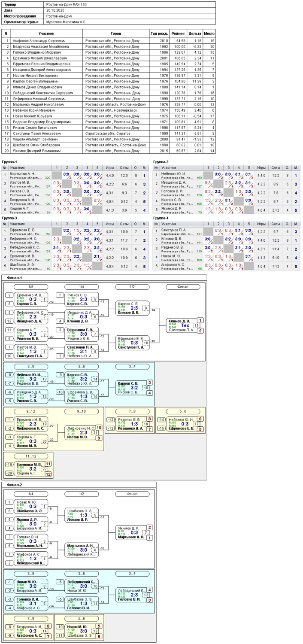Select the 1/8 round label in Финал-1
303x644 pixels.
31,287
